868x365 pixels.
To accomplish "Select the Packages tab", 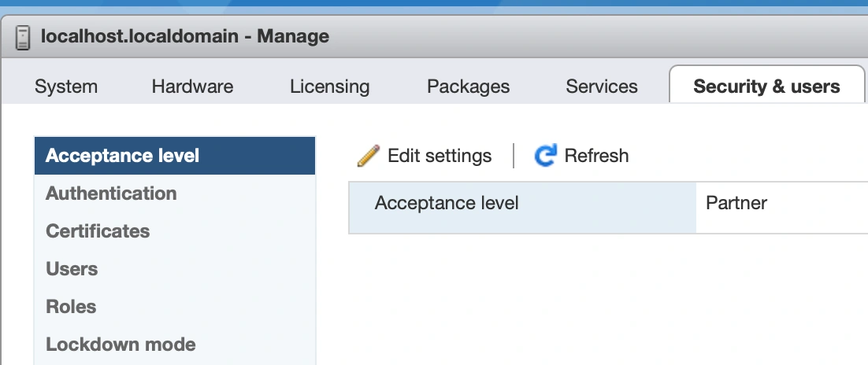I will pos(468,86).
